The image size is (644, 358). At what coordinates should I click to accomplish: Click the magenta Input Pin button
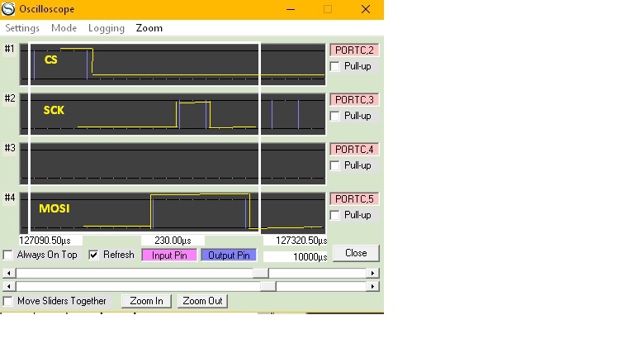point(169,255)
